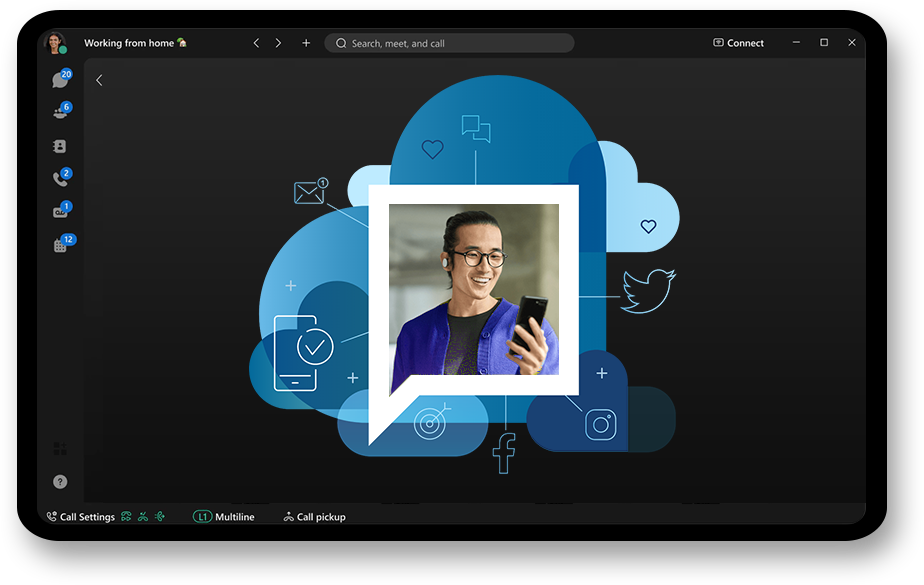This screenshot has height=585, width=924.
Task: Click the Connect to device button
Action: tap(738, 43)
